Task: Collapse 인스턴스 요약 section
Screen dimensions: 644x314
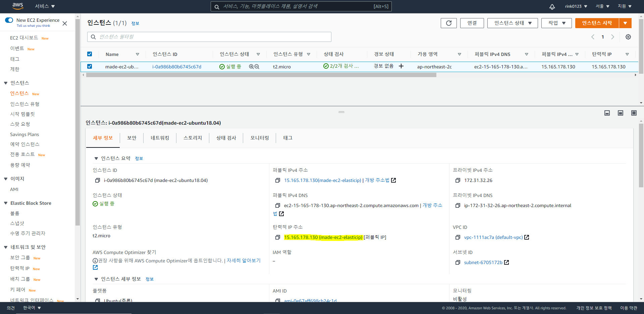Action: click(96, 159)
